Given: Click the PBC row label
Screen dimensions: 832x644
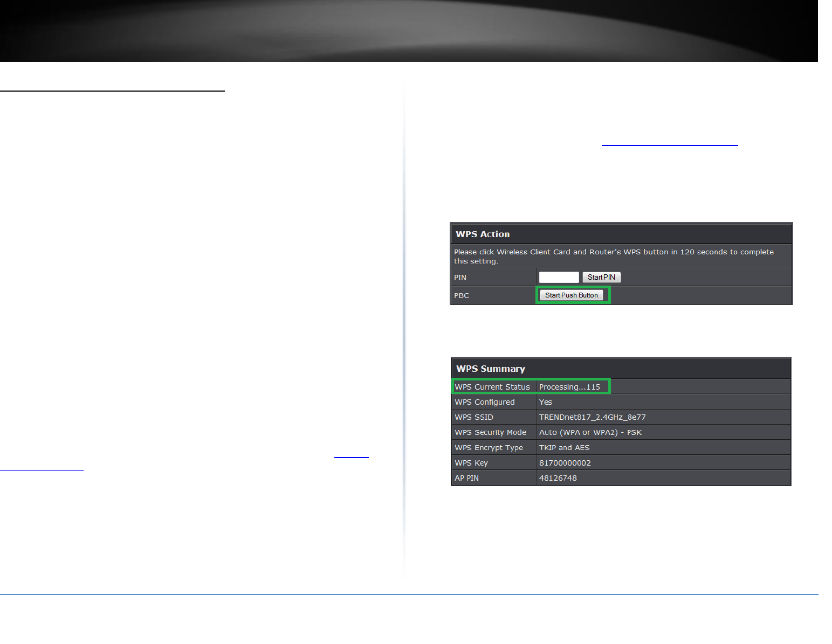Looking at the screenshot, I should [462, 295].
